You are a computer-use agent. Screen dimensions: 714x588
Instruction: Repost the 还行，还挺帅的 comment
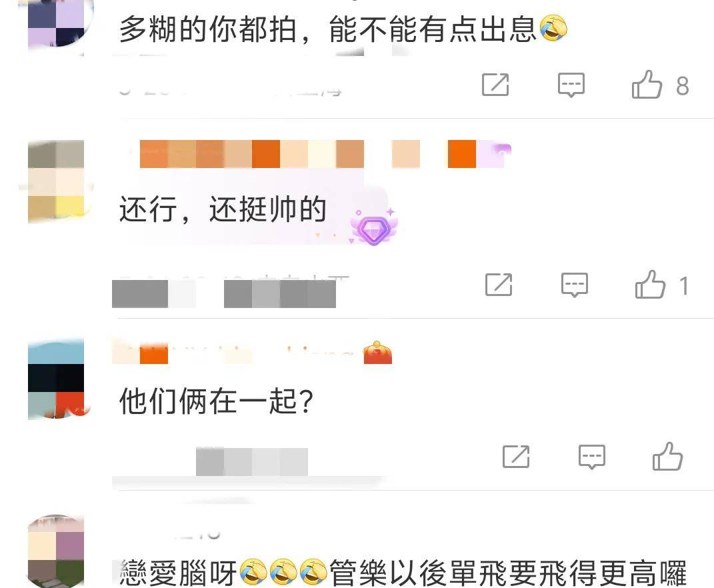coord(499,285)
